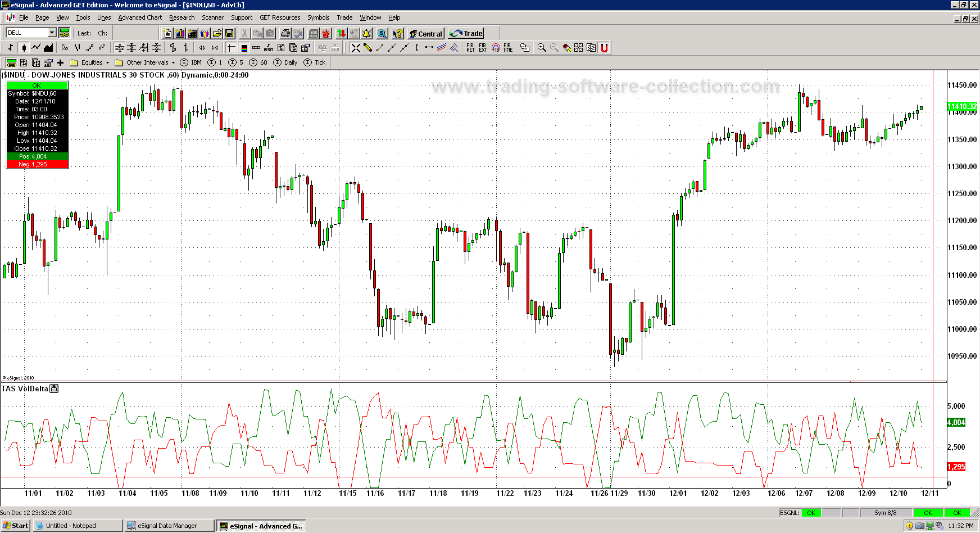
Task: Click the Save floppy disk icon
Action: [x=229, y=34]
